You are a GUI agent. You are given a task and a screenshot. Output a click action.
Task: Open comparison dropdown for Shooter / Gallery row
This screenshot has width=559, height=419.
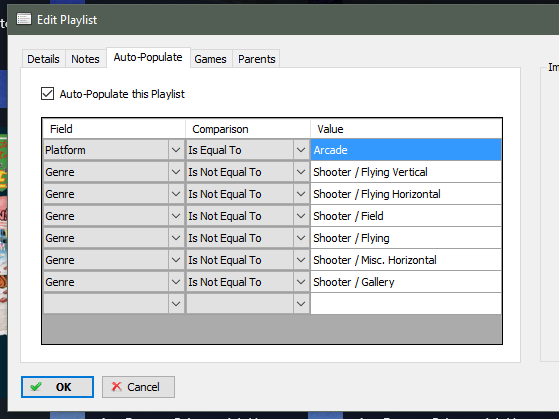click(x=301, y=282)
